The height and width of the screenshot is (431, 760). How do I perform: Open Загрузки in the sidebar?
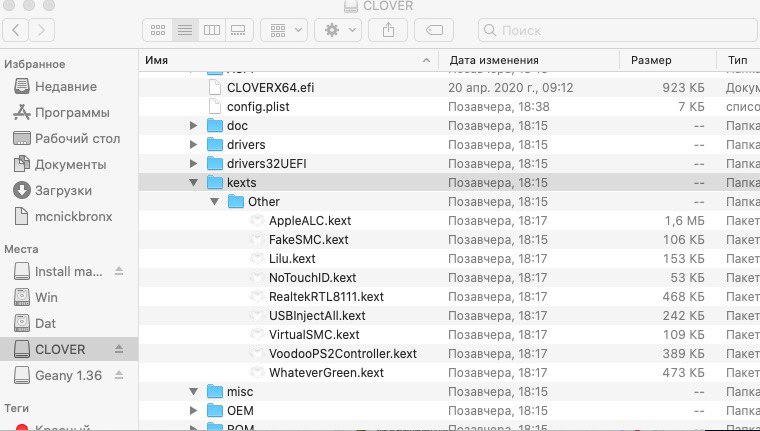tap(52, 191)
